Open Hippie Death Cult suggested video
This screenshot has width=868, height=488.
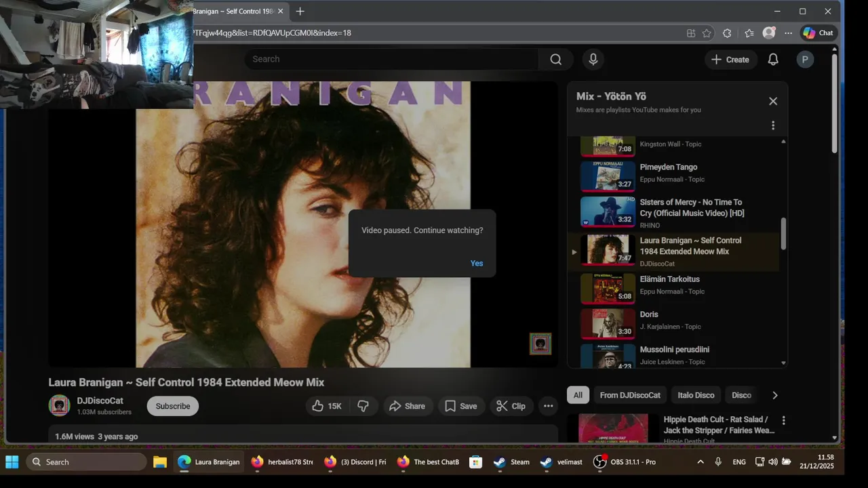(719, 425)
